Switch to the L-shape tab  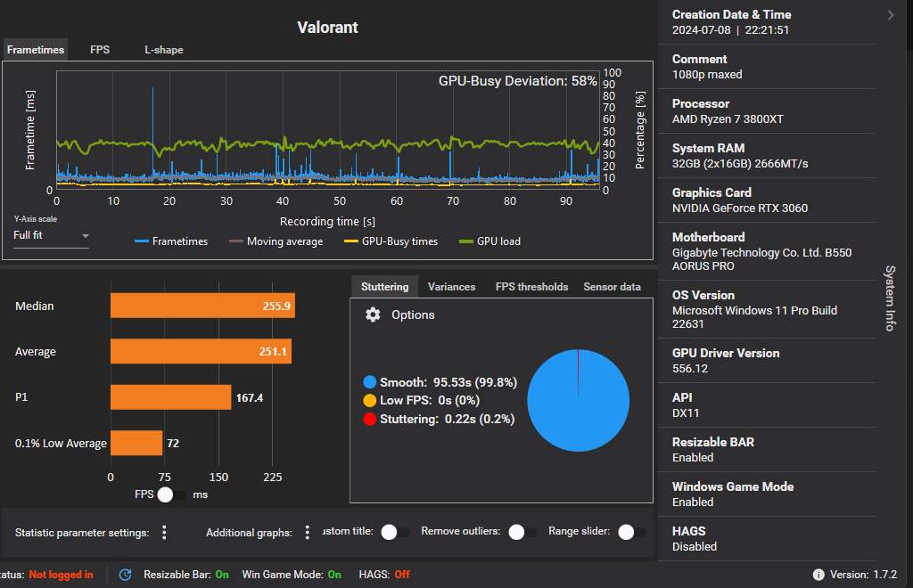tap(164, 49)
